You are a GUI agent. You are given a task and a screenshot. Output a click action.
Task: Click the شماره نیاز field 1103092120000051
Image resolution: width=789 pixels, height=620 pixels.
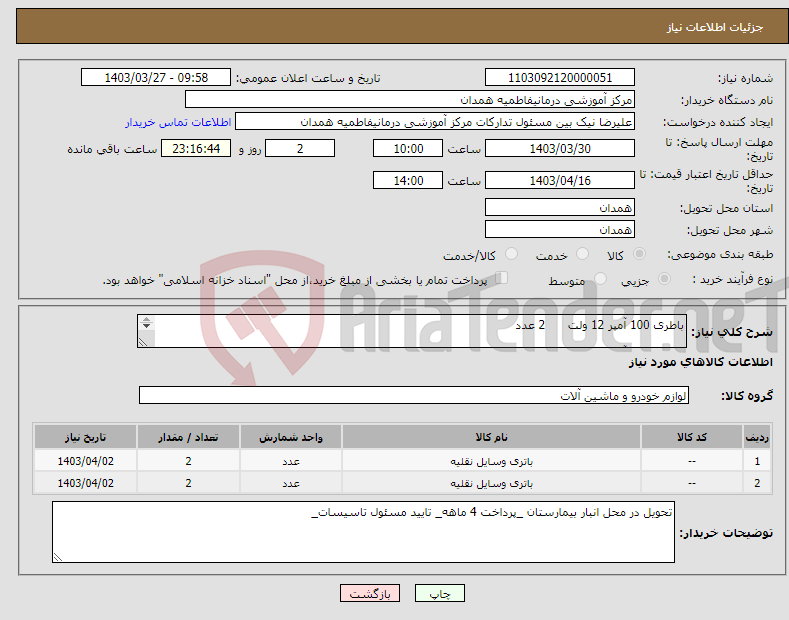coord(560,78)
